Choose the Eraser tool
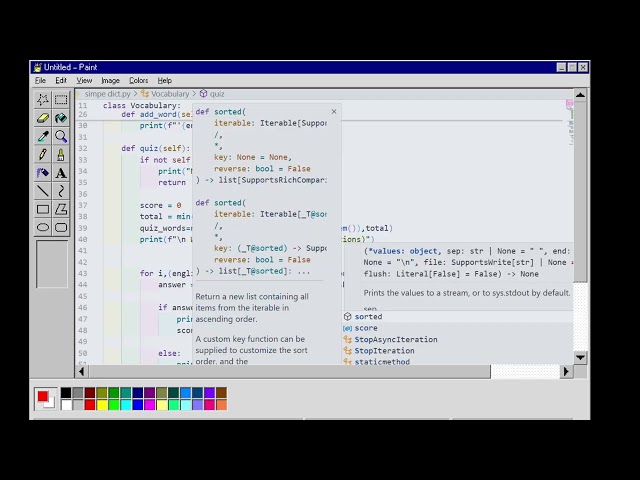This screenshot has width=640, height=480. coord(43,118)
